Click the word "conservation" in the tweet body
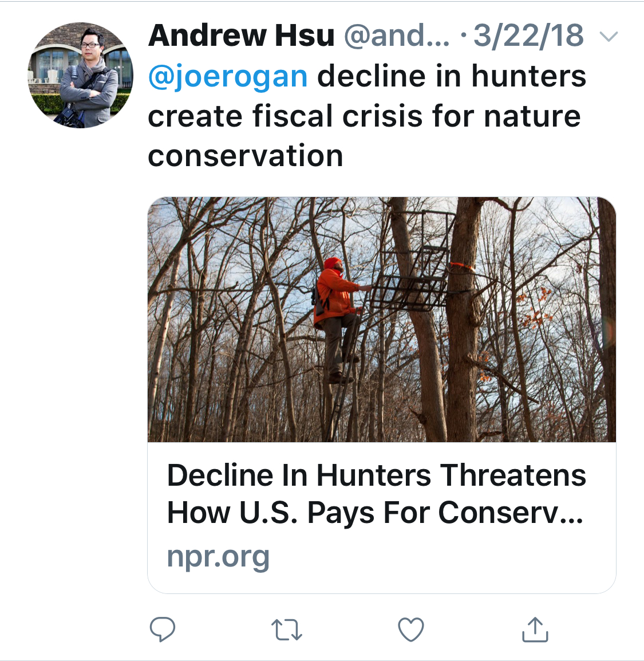 pyautogui.click(x=245, y=156)
